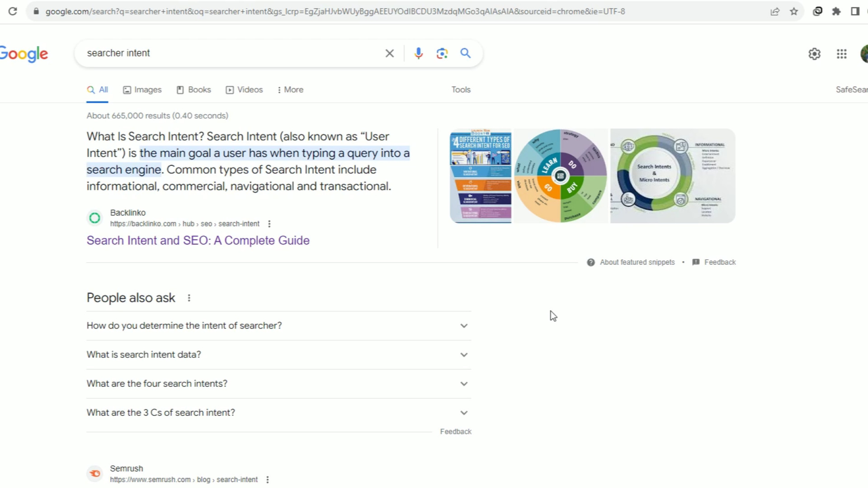This screenshot has width=868, height=488.
Task: Open the Tools options
Action: pyautogui.click(x=461, y=90)
